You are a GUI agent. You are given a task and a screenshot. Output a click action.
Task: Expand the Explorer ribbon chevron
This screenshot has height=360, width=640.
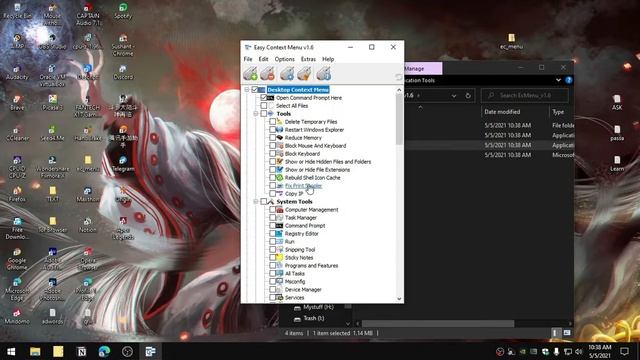pos(558,80)
